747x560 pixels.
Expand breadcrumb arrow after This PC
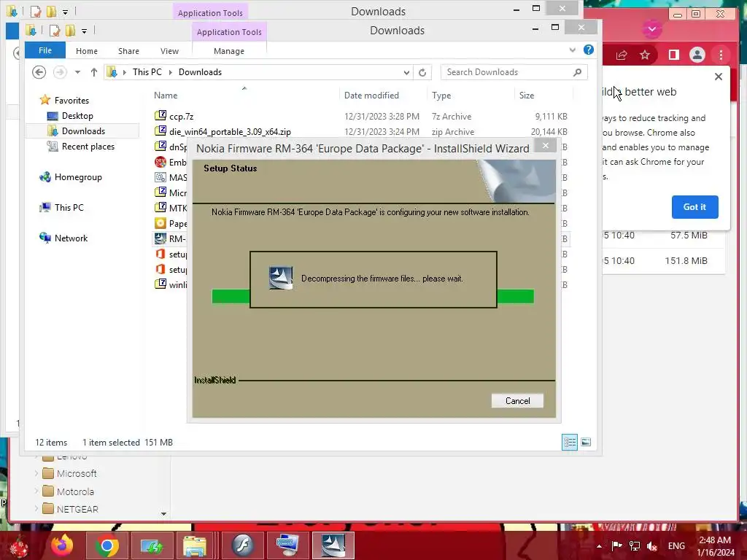pos(170,72)
